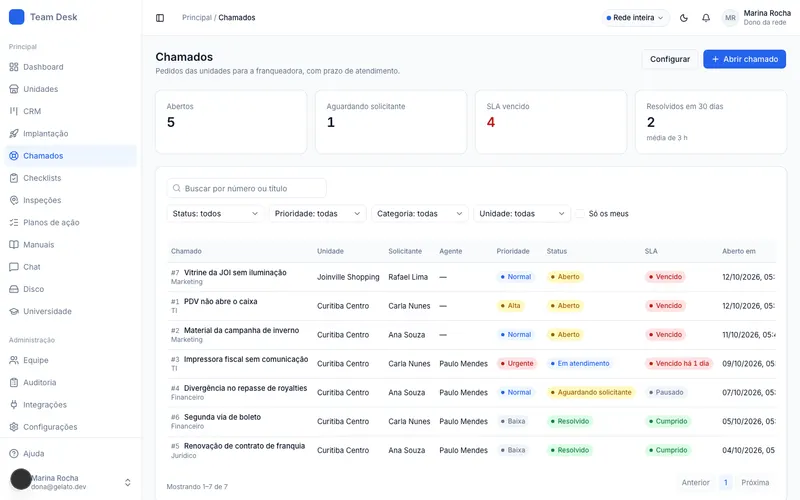The height and width of the screenshot is (500, 800).
Task: Enable the Só os meus checkbox
Action: coord(580,214)
